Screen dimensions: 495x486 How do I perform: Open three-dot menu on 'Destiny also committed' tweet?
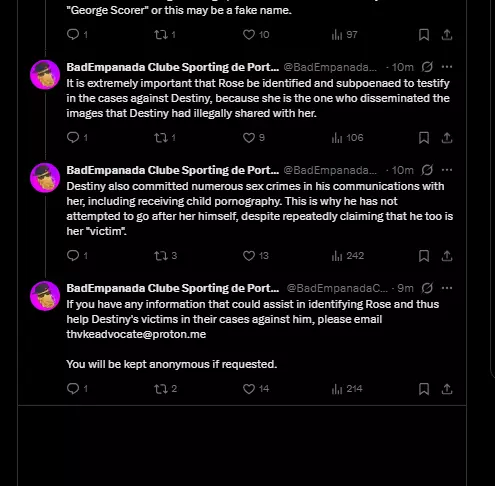pos(447,170)
